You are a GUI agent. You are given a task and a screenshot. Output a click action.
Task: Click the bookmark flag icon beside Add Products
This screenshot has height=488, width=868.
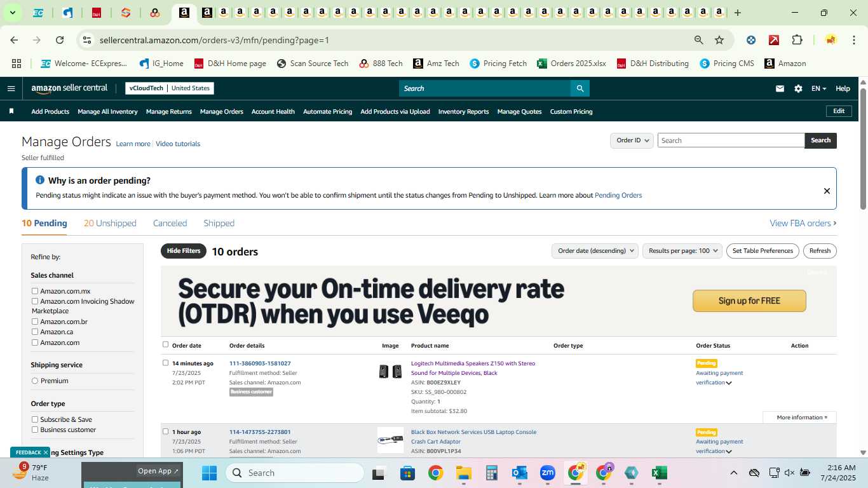[x=11, y=111]
